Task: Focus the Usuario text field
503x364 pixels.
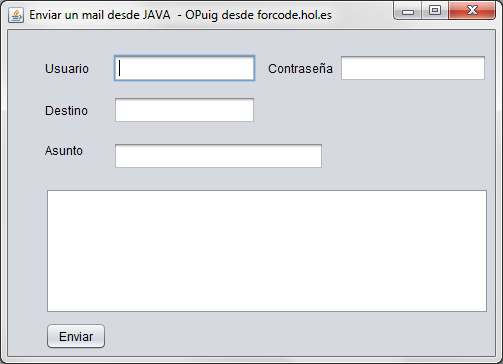Action: 184,68
